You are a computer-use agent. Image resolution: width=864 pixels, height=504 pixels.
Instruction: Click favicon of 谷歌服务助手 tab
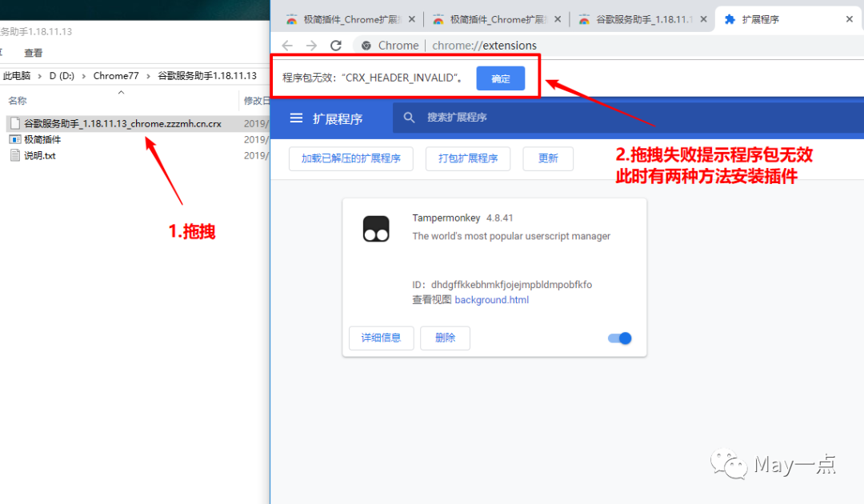584,19
